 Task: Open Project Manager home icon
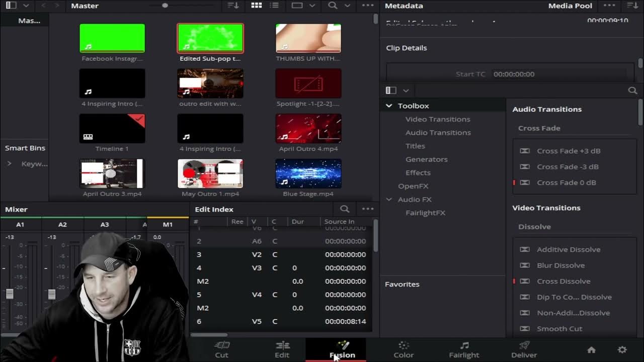point(592,349)
